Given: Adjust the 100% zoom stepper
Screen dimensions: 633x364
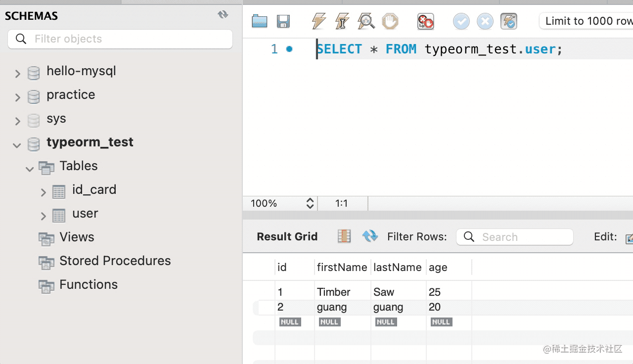Looking at the screenshot, I should (x=310, y=203).
